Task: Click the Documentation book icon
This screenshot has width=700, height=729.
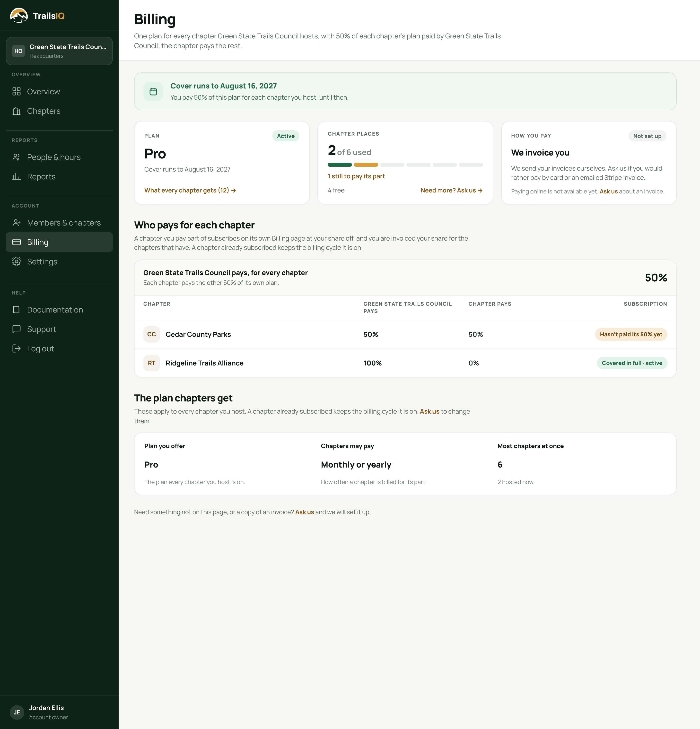Action: point(16,309)
